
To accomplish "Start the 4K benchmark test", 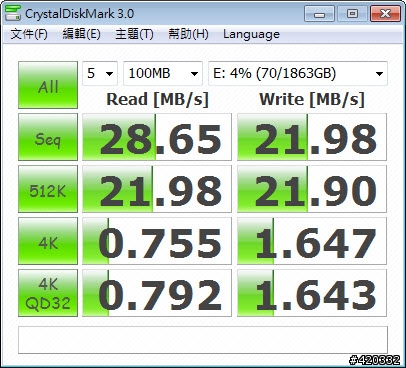I will [x=48, y=241].
